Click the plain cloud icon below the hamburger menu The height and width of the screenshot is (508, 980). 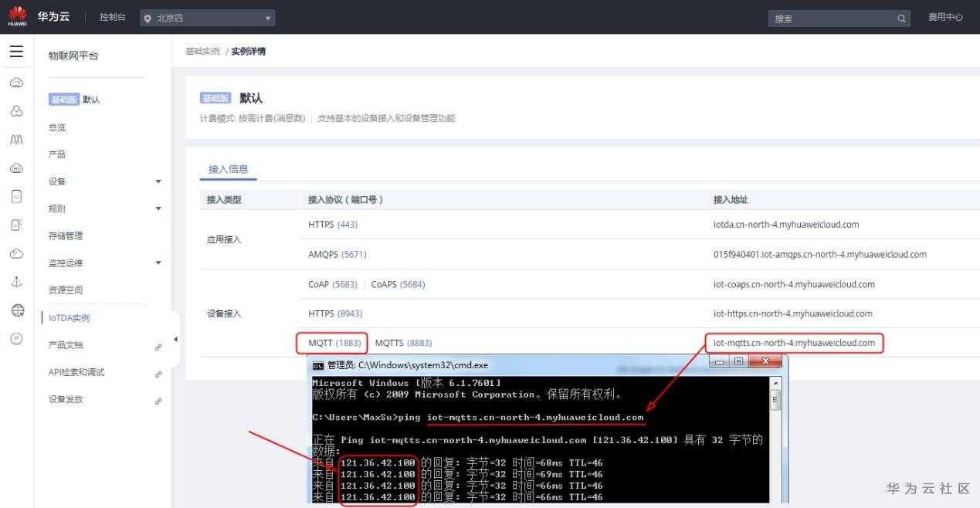pyautogui.click(x=16, y=83)
